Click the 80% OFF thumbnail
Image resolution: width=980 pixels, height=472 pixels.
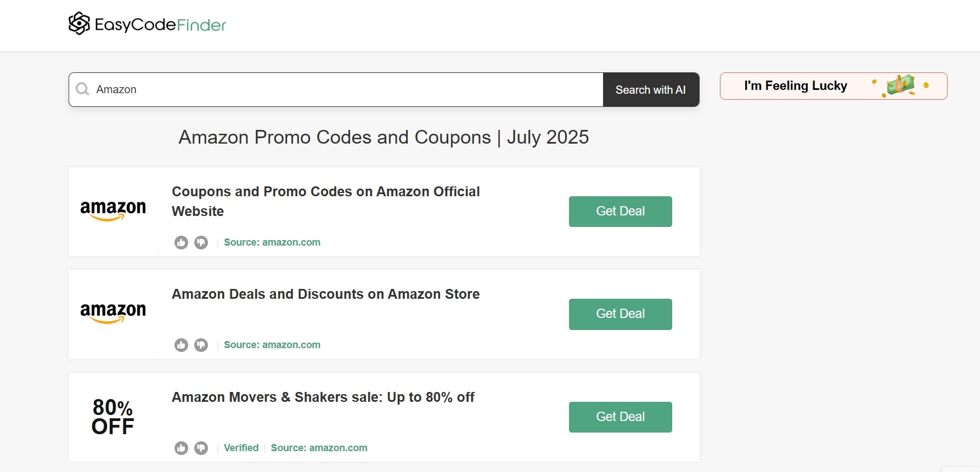pos(113,417)
